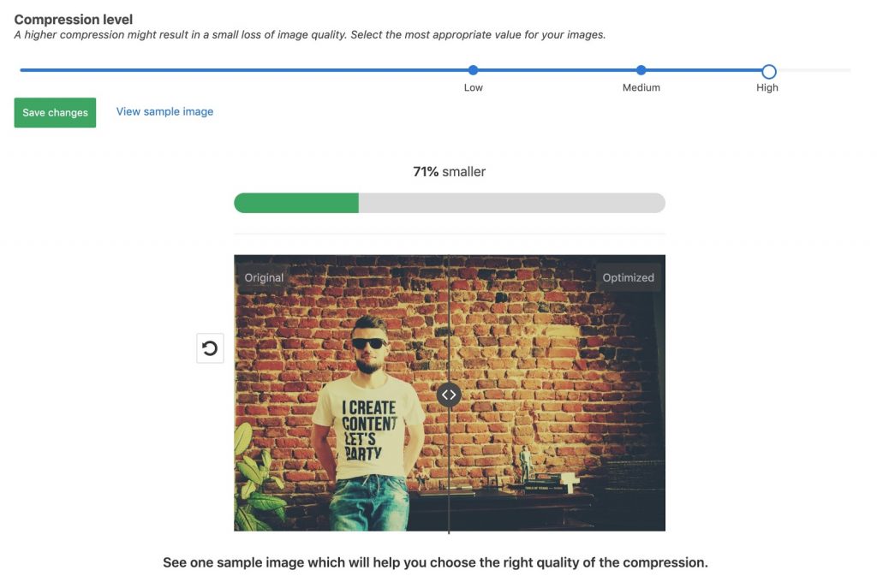
Task: Click the High compression slider handle
Action: (768, 71)
